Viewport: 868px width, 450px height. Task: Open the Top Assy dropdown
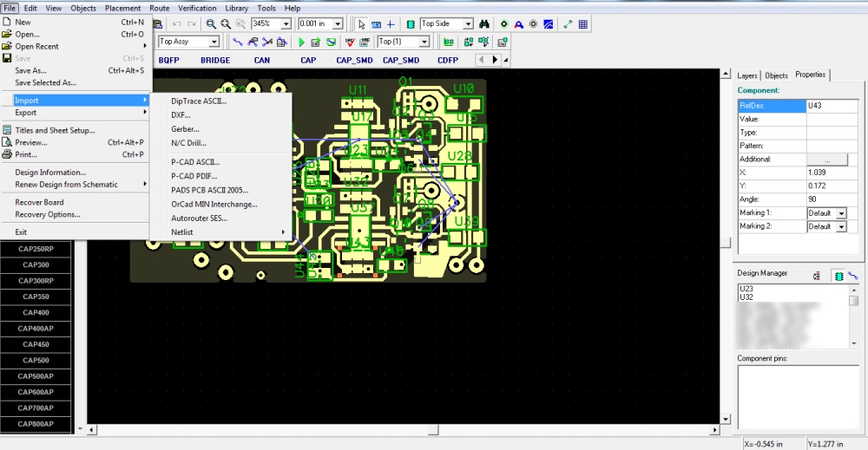[214, 42]
